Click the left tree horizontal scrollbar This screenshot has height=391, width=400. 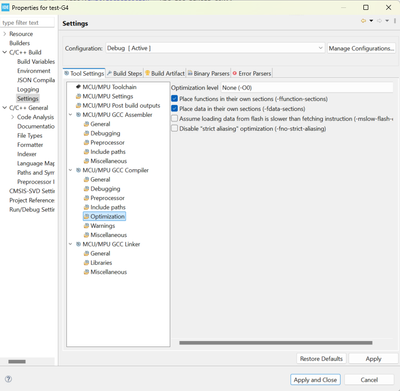coord(17,361)
